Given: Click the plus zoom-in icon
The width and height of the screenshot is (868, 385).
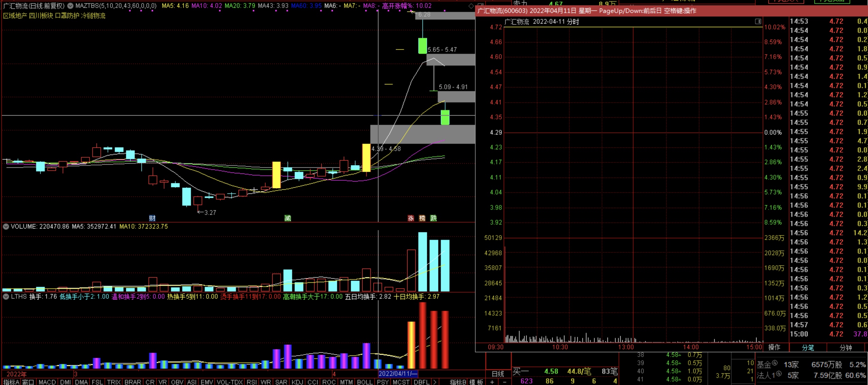Looking at the screenshot, I should pos(492,382).
